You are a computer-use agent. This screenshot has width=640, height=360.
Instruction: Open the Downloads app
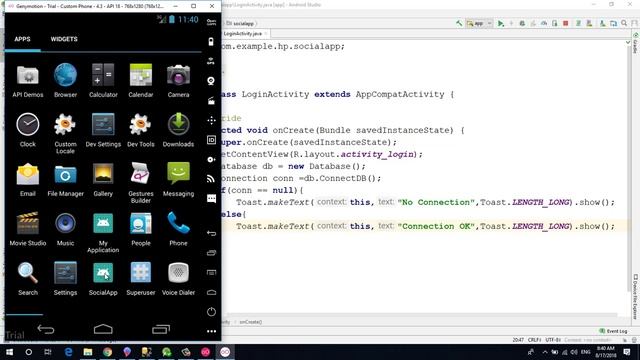[178, 130]
